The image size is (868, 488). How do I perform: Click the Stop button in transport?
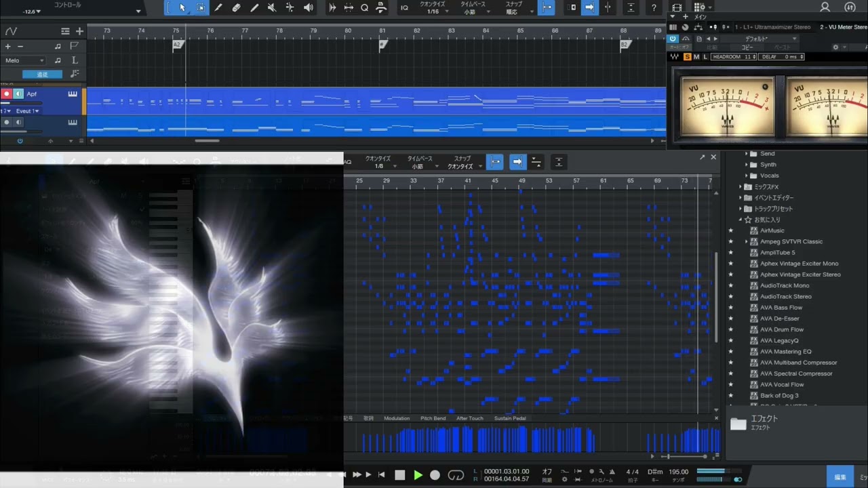[x=400, y=475]
